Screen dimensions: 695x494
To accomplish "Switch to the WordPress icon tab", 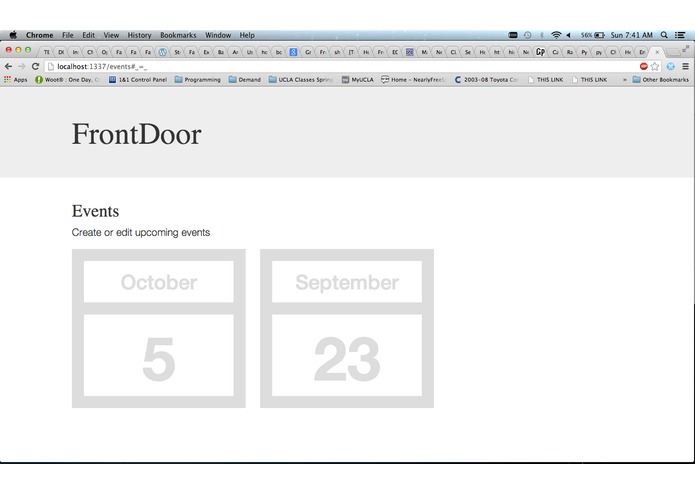I will 163,52.
